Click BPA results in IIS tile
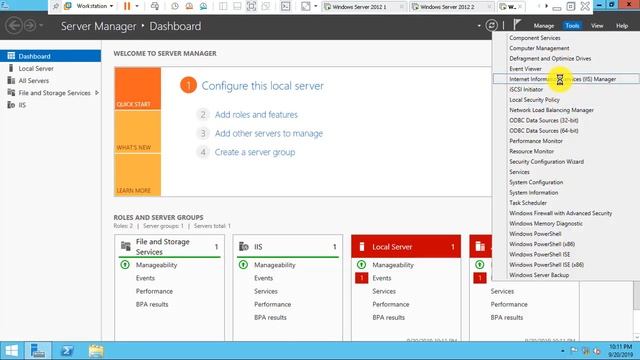The image size is (640, 360). click(x=270, y=317)
